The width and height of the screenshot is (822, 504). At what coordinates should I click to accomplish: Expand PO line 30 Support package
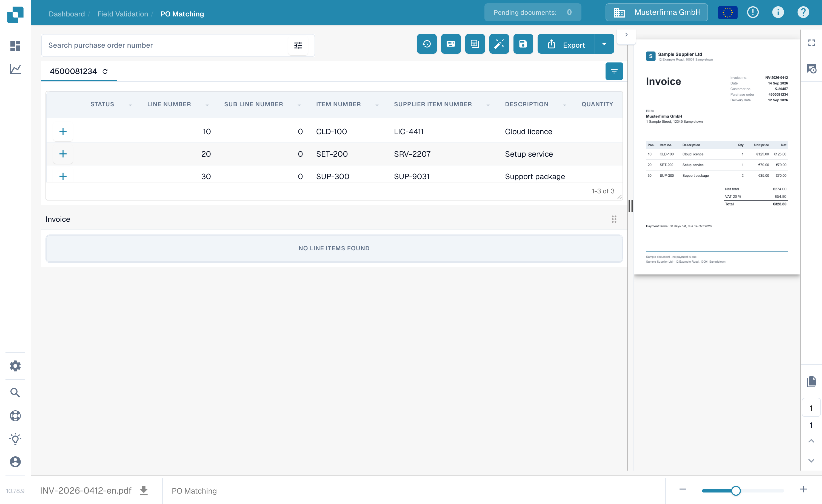click(63, 176)
